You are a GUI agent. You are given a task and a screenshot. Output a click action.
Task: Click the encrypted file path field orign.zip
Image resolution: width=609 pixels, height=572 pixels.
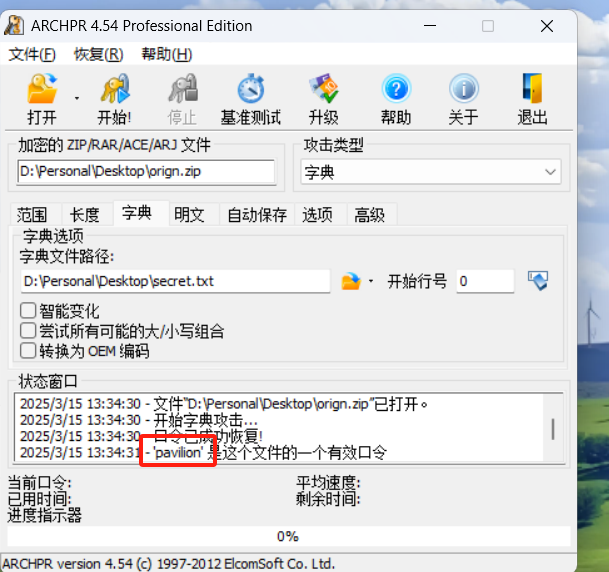146,171
